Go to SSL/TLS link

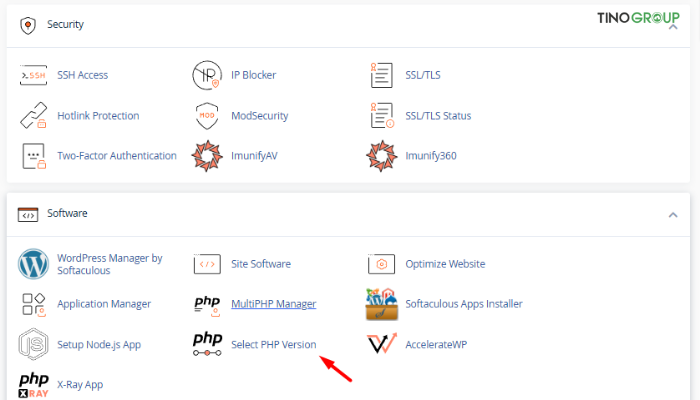[423, 75]
